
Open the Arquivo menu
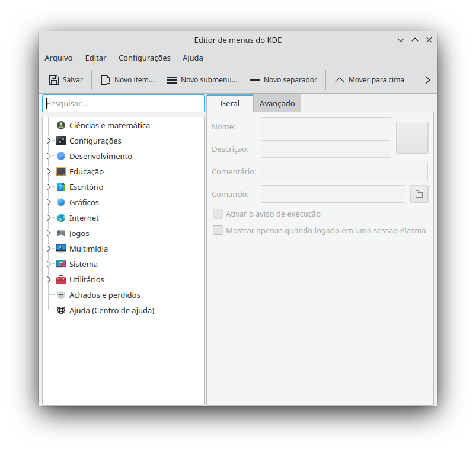[x=58, y=58]
